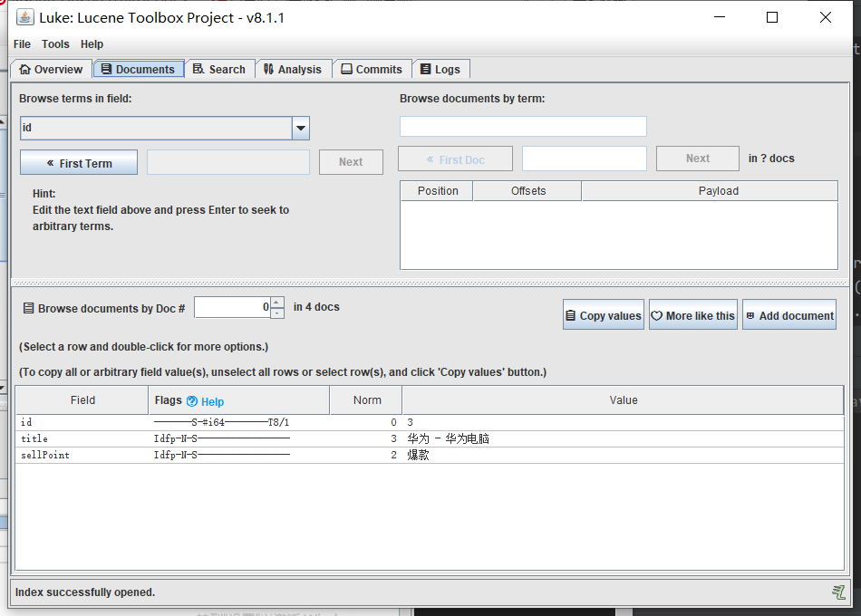Maximize the Luke window

coord(772,17)
